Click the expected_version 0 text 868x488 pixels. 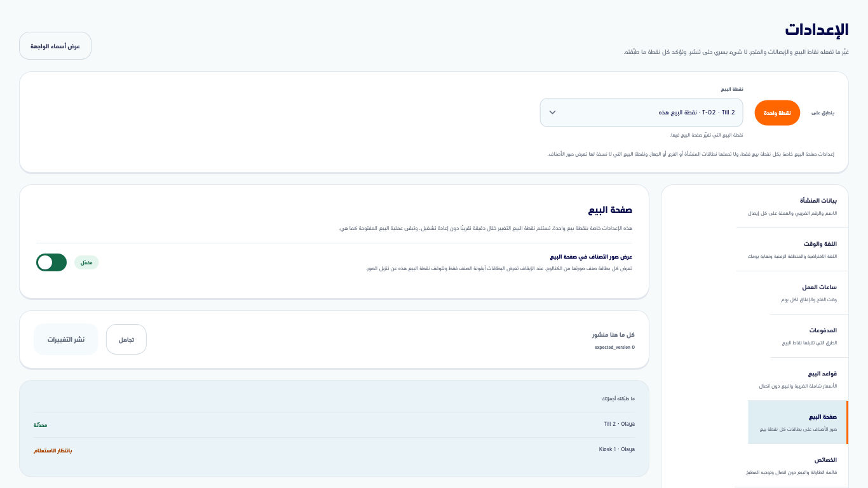[x=614, y=348]
